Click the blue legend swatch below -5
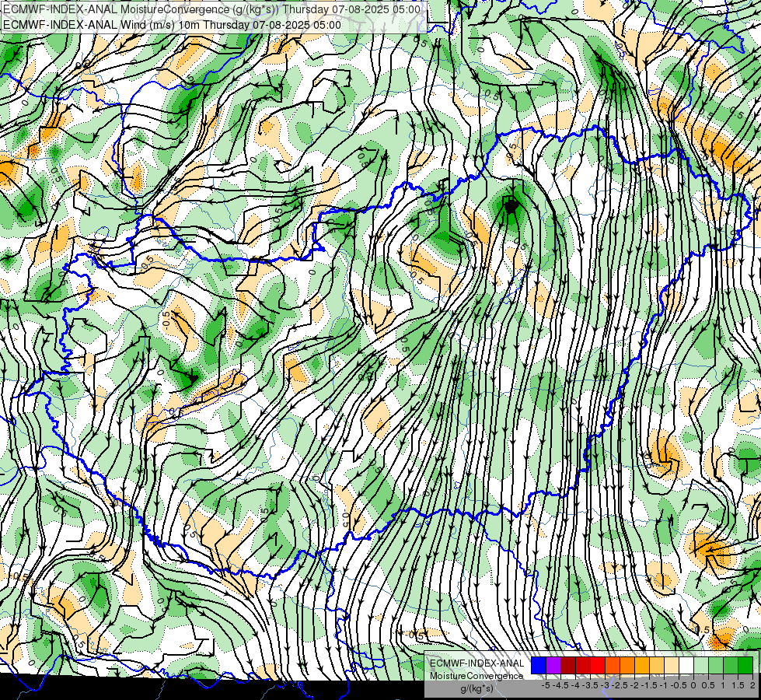Screen dimensions: 761x700 [539, 666]
